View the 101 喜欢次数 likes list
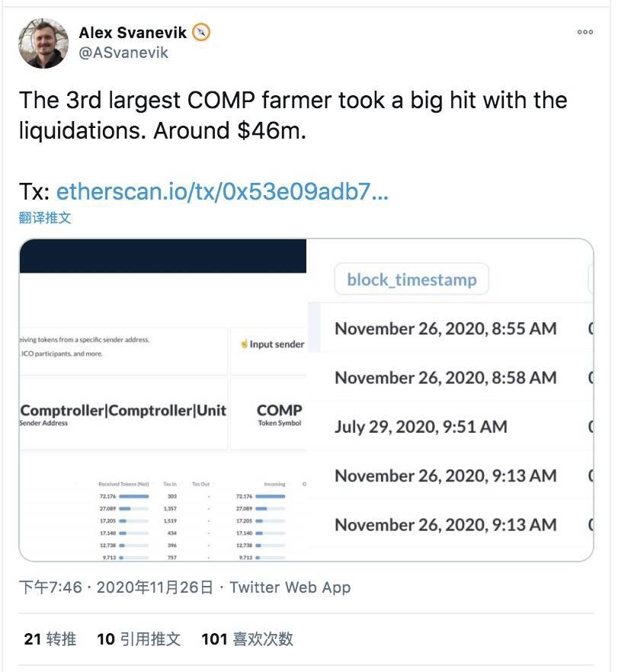The width and height of the screenshot is (631, 672). [247, 638]
